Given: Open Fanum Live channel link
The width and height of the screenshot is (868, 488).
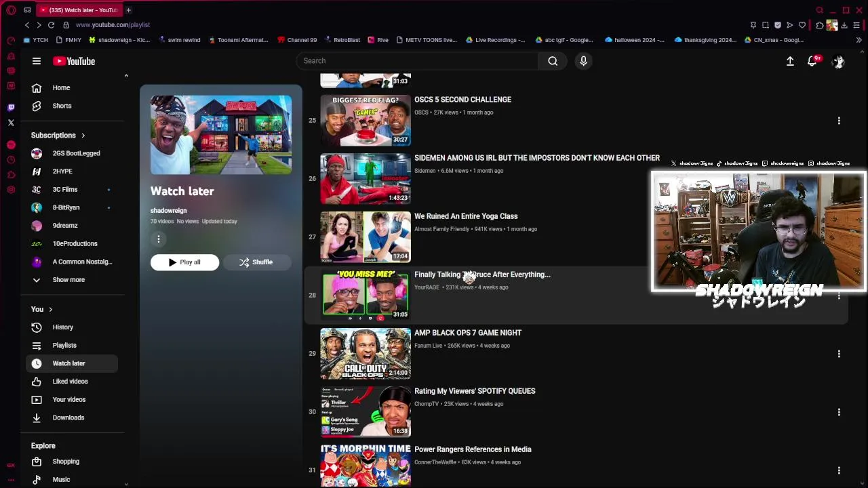Looking at the screenshot, I should coord(429,346).
